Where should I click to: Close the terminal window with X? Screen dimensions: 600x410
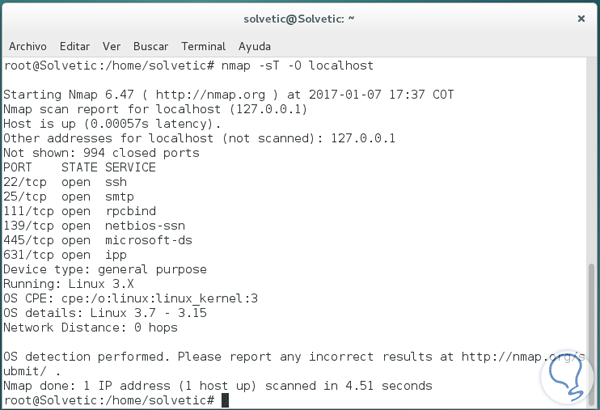(x=581, y=18)
